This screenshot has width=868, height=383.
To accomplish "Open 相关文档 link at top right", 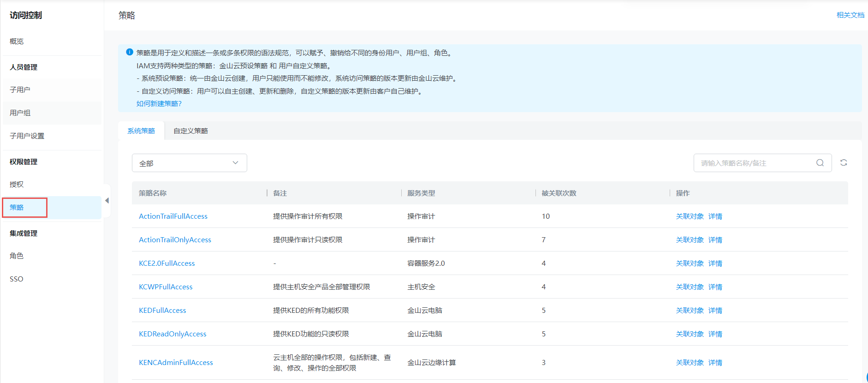I will pos(850,15).
